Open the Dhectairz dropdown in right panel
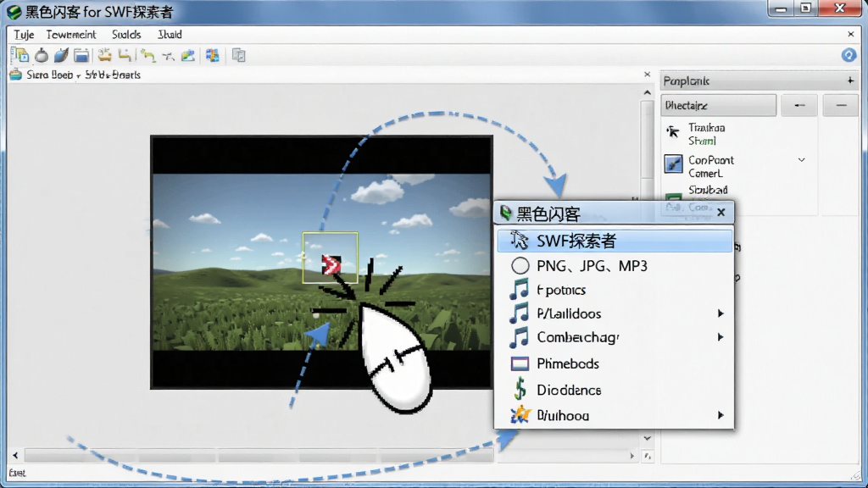The image size is (868, 488). tap(719, 105)
